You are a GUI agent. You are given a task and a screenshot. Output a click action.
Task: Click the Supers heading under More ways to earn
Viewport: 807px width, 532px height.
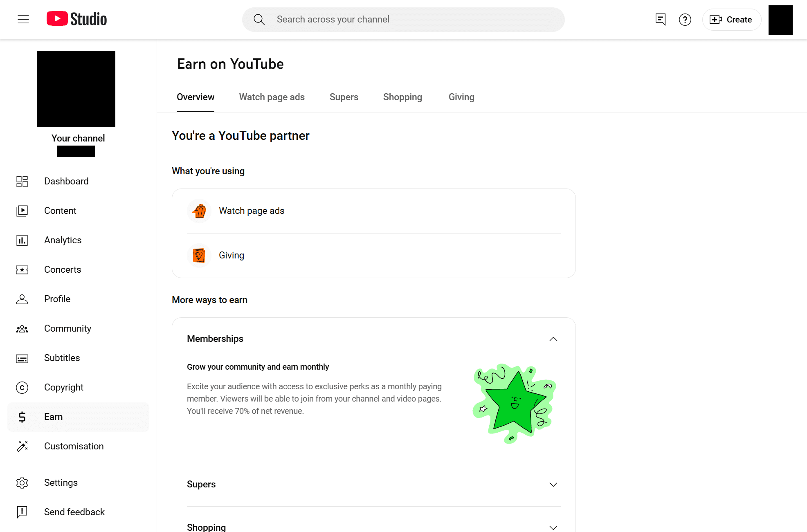pos(201,484)
